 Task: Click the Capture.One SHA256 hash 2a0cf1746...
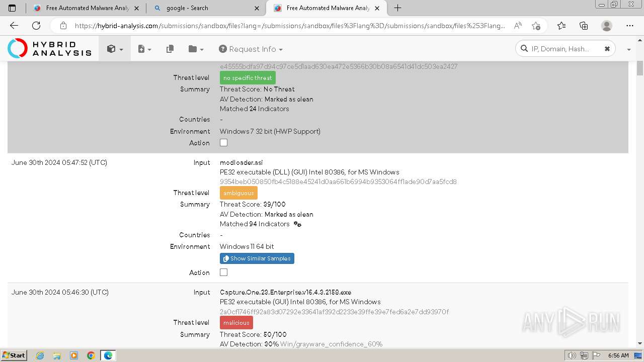pos(334,312)
